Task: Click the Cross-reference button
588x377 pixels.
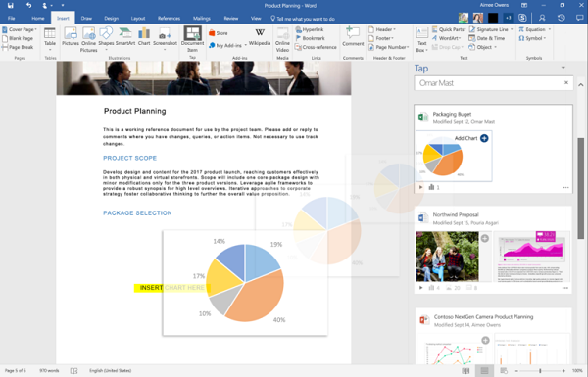Action: coord(316,47)
